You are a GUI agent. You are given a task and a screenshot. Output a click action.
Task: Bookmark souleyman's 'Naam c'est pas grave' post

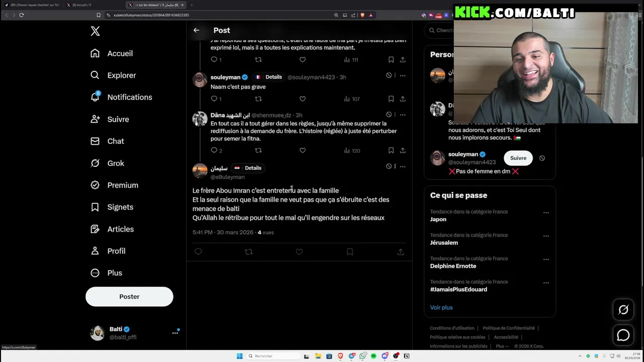(391, 99)
